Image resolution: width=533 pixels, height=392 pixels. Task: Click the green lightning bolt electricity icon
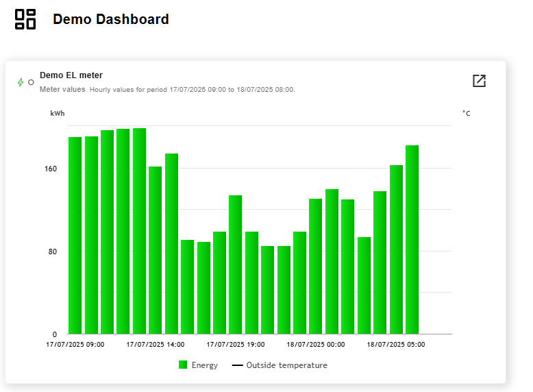21,82
